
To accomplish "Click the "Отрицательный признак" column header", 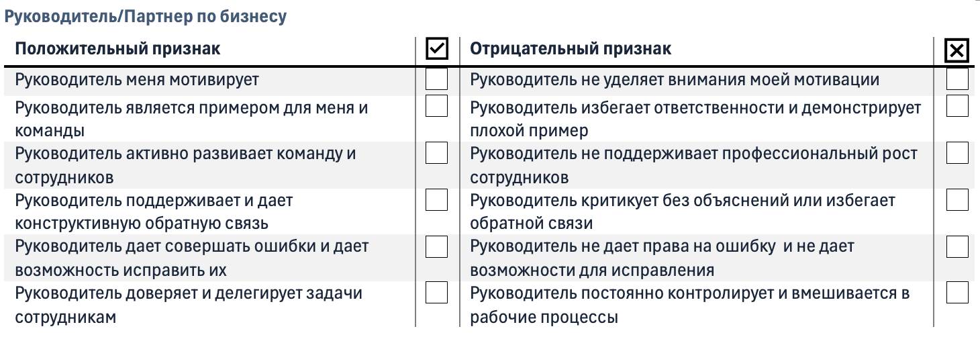I will coord(571,49).
